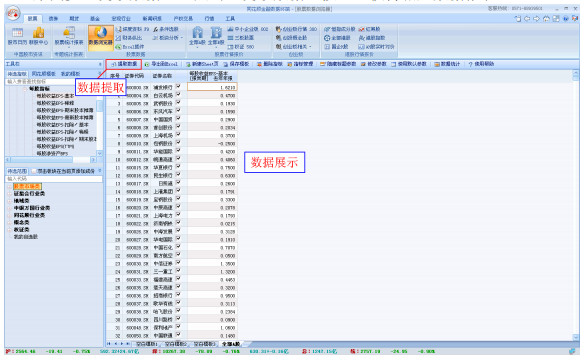This screenshot has height=361, width=584.
Task: Click the 提取数据 toolbar button
Action: click(x=124, y=64)
